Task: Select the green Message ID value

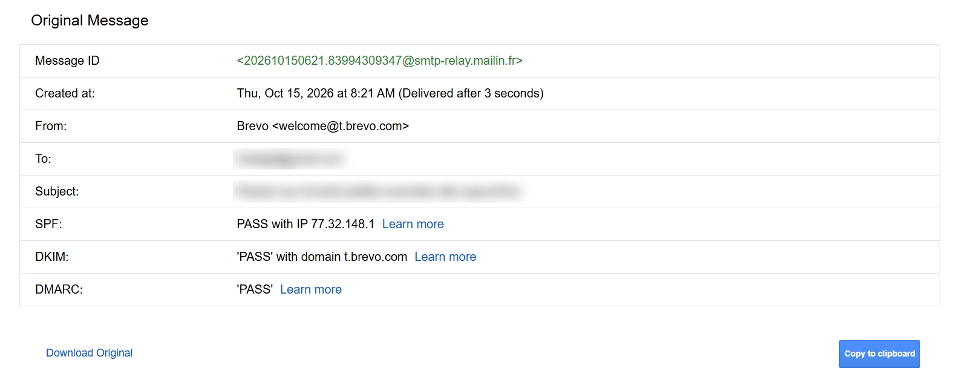Action: [379, 61]
